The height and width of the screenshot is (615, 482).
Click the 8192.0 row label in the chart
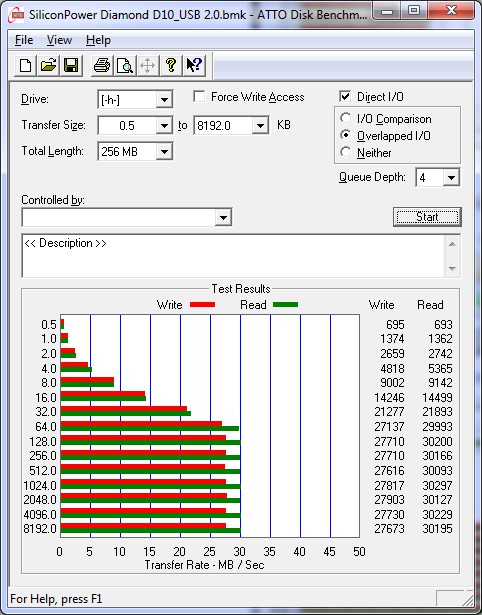[x=40, y=529]
